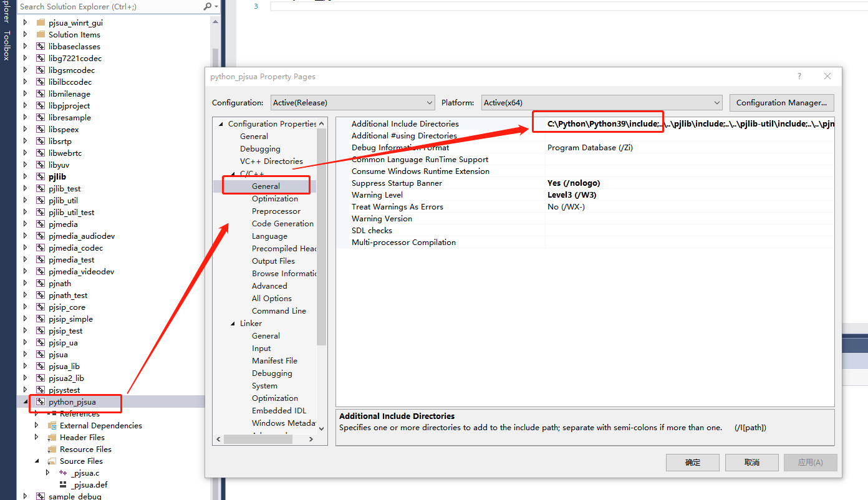Click the Solution Explorer search magnifier icon
The width and height of the screenshot is (868, 500).
click(x=207, y=6)
